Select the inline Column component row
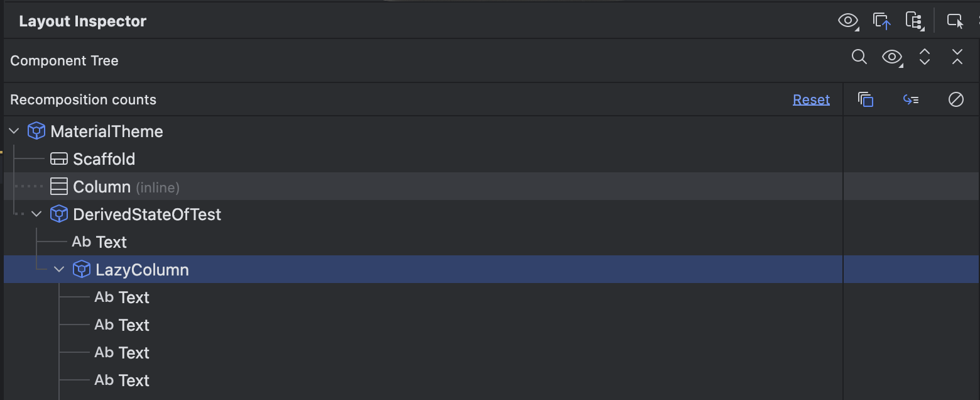Image resolution: width=980 pixels, height=400 pixels. coord(101,186)
